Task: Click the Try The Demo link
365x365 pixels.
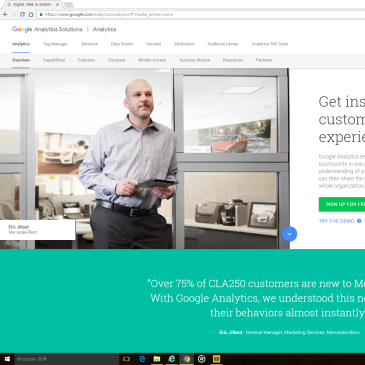Action: (x=336, y=221)
